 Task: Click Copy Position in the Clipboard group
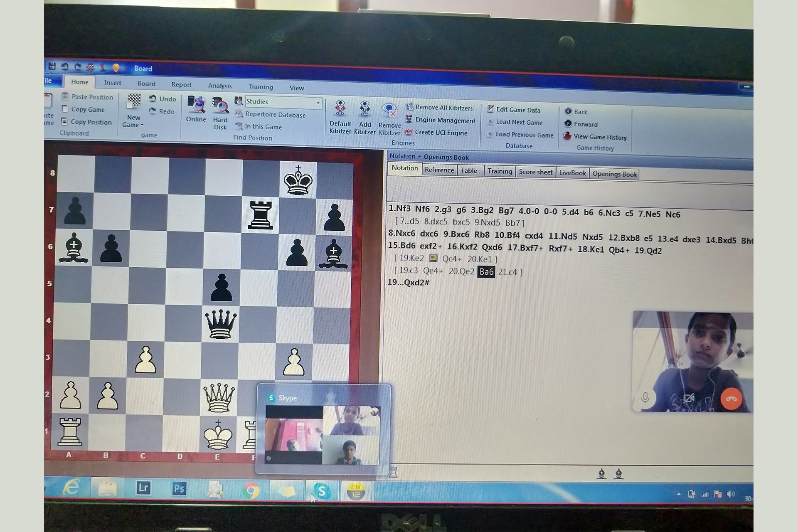click(91, 122)
